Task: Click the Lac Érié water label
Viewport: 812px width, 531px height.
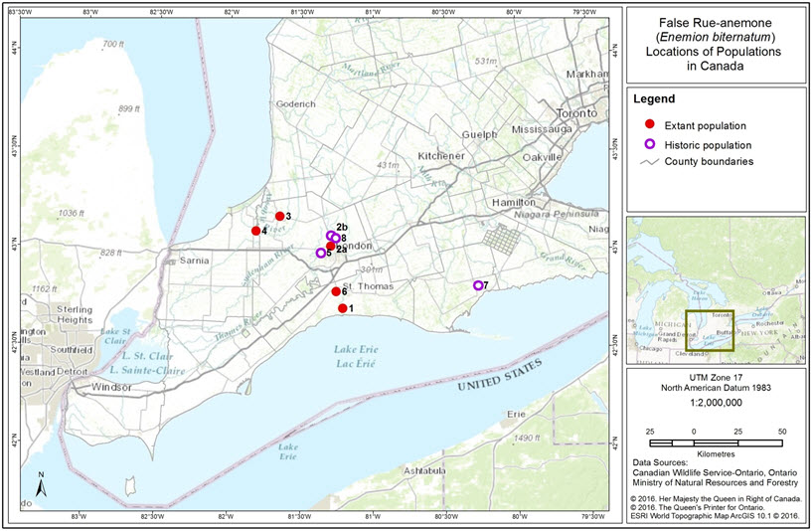Action: (x=356, y=364)
